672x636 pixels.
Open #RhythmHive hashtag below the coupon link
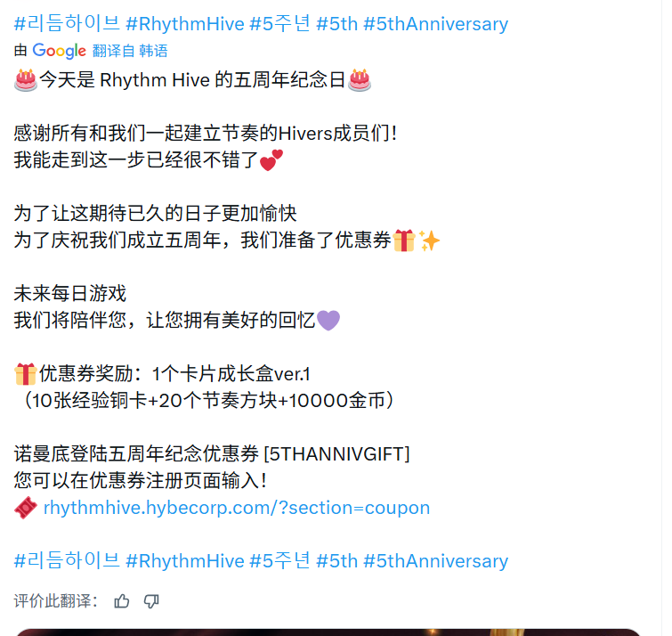click(185, 561)
